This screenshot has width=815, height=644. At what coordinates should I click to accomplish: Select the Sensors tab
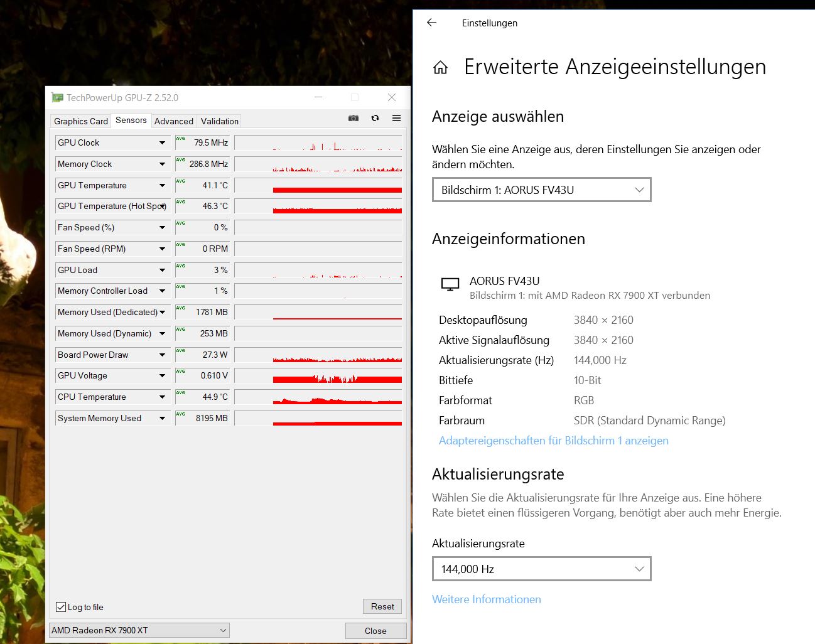pyautogui.click(x=131, y=120)
